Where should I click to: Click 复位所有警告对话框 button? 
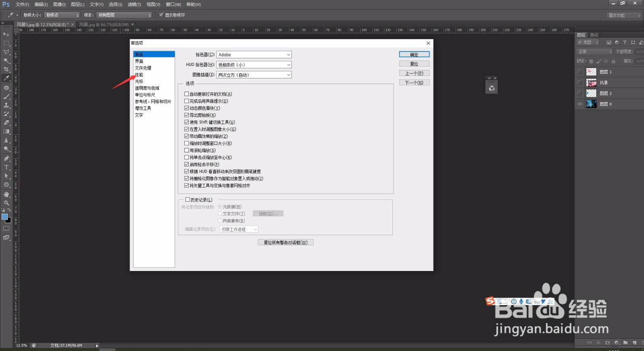tap(285, 242)
